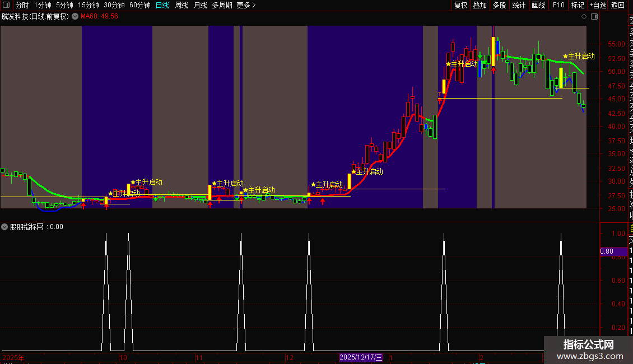Open the dropdown beside 股朋指标网 indicator

[4, 227]
